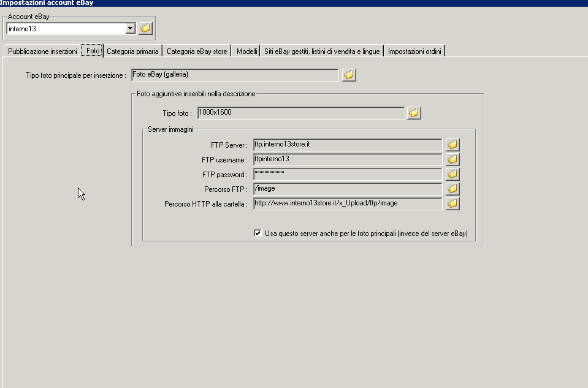Open folder icon beside FTP password field

452,174
